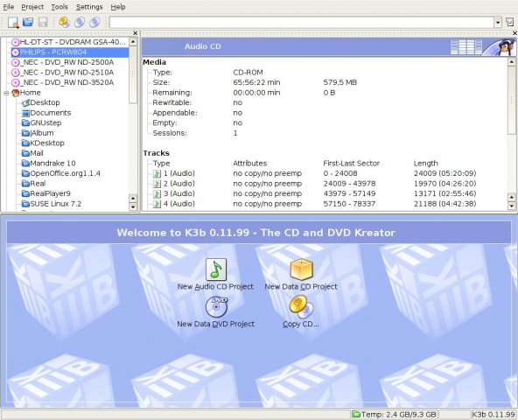Open the Mandrake 10 folder
The width and height of the screenshot is (518, 420).
point(49,164)
